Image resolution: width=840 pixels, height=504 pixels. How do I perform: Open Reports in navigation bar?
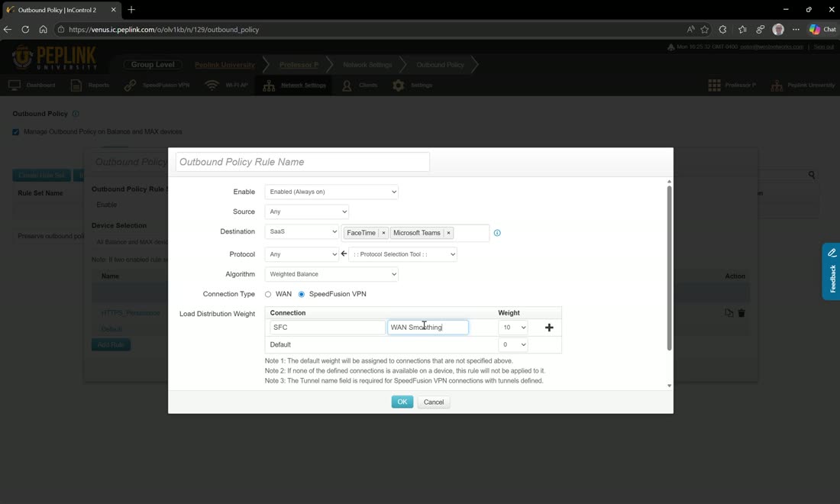click(90, 86)
